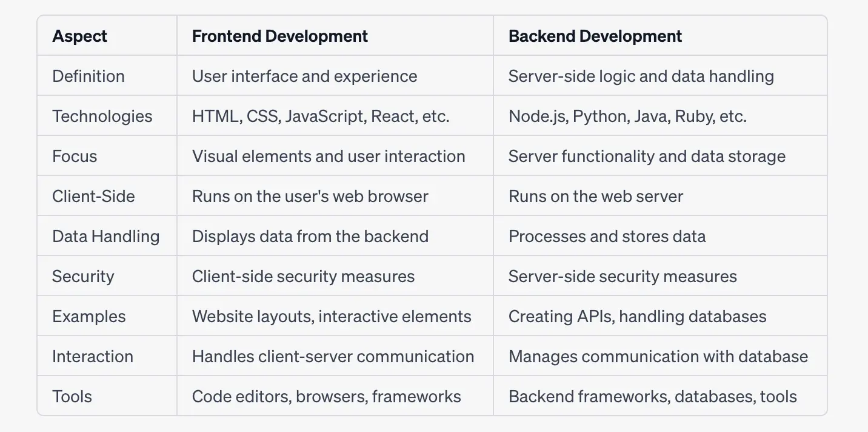
Task: Click the Technologies row label
Action: coord(102,116)
